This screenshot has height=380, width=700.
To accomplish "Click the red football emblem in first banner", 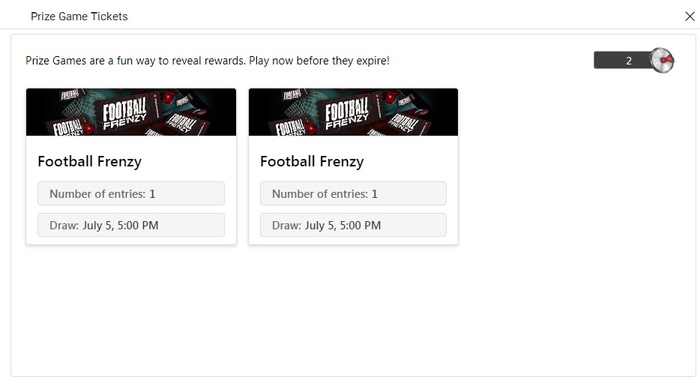I will (168, 96).
